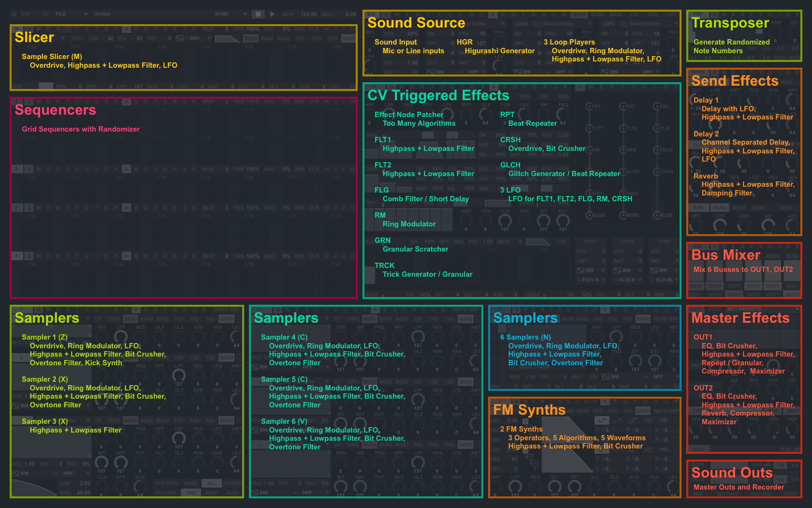The height and width of the screenshot is (508, 812).
Task: Open the LFO3 target dropdown FLG DL
Action: pos(664,280)
